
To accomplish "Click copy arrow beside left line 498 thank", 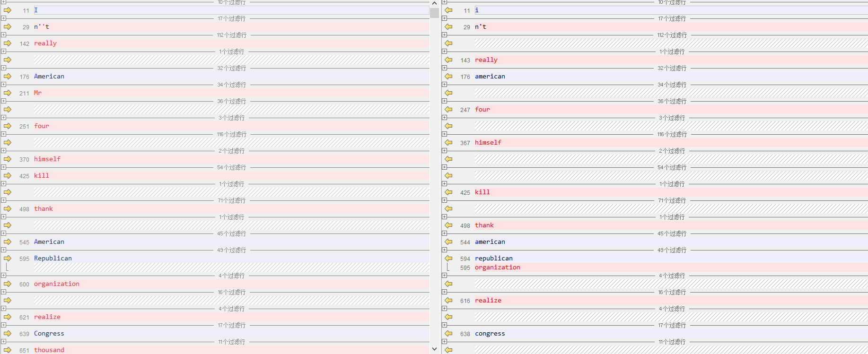I will [x=8, y=209].
